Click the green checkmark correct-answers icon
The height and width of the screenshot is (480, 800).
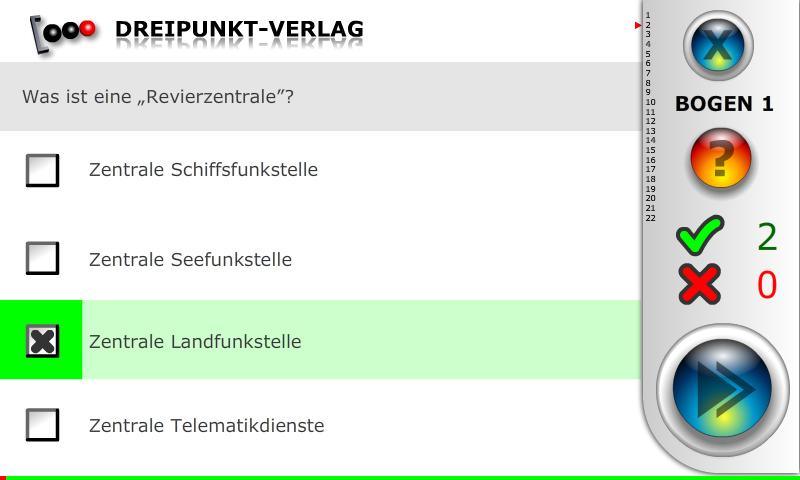tap(700, 236)
